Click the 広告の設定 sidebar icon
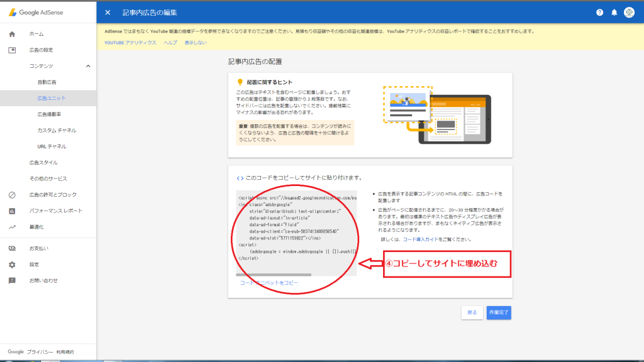 12,50
